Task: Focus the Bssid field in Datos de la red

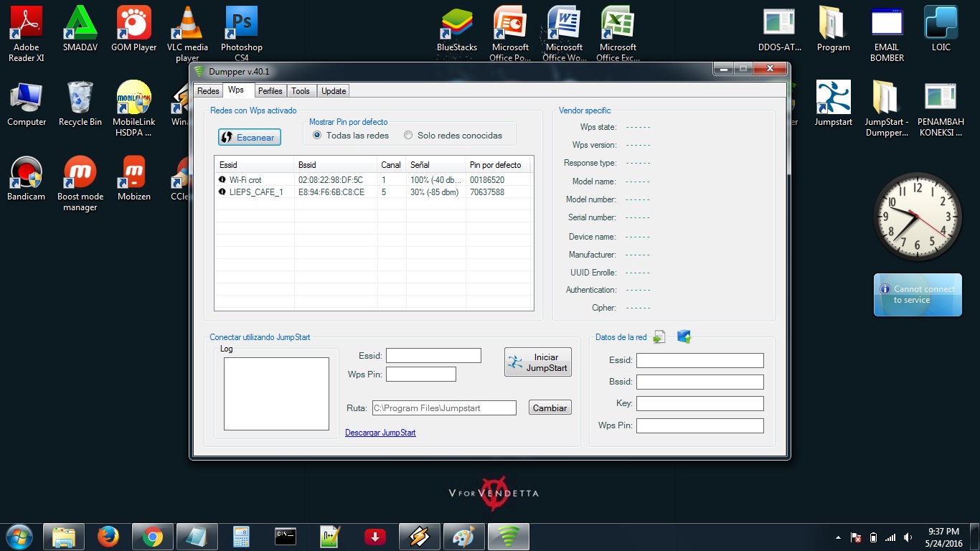Action: point(700,382)
